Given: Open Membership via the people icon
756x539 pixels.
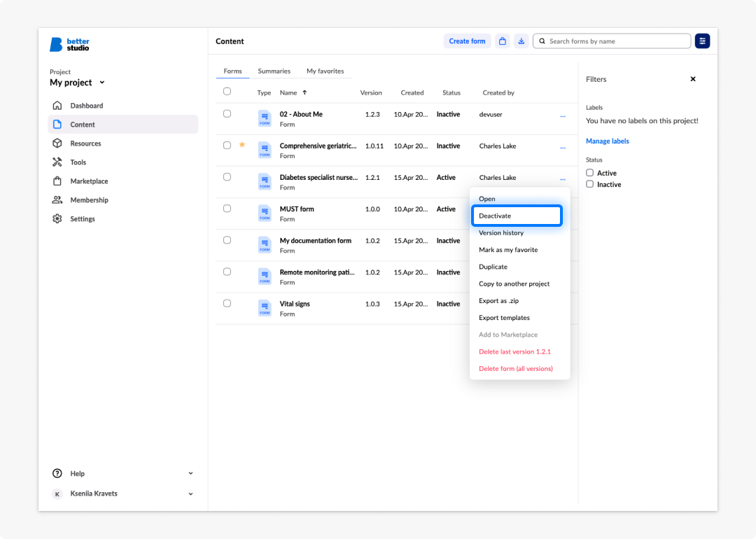Looking at the screenshot, I should coord(57,199).
